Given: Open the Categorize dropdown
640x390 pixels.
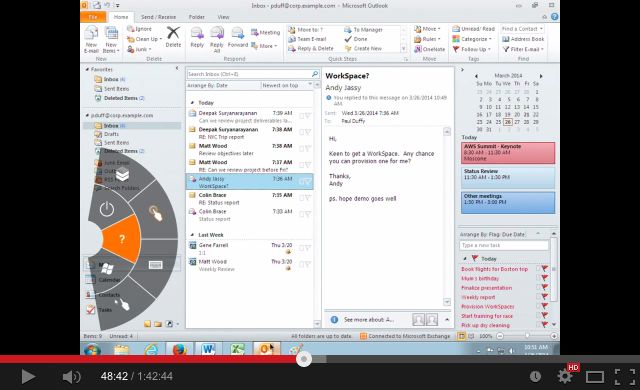Looking at the screenshot, I should 472,39.
